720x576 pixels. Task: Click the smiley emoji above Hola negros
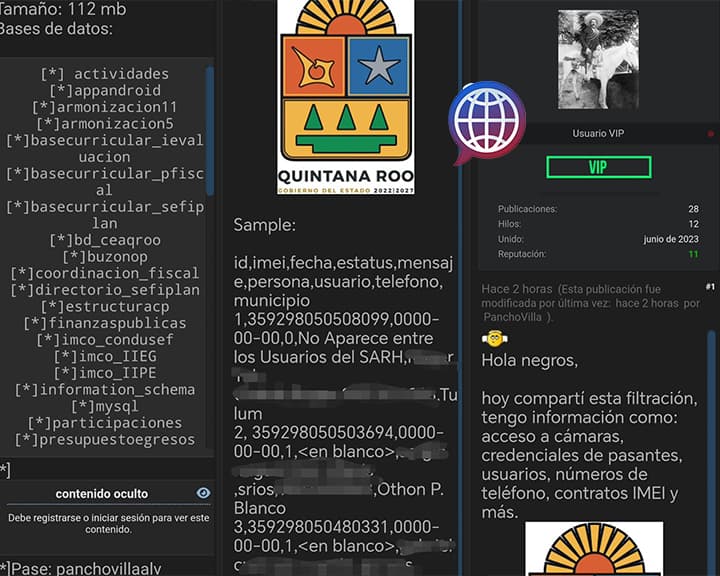(495, 339)
